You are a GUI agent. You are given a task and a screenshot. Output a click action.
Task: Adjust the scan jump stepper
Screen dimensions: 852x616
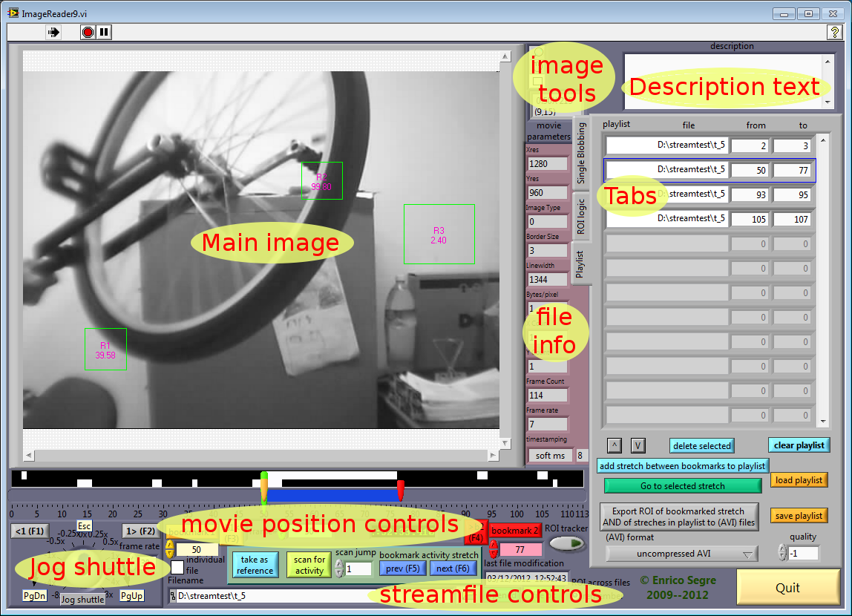click(339, 569)
